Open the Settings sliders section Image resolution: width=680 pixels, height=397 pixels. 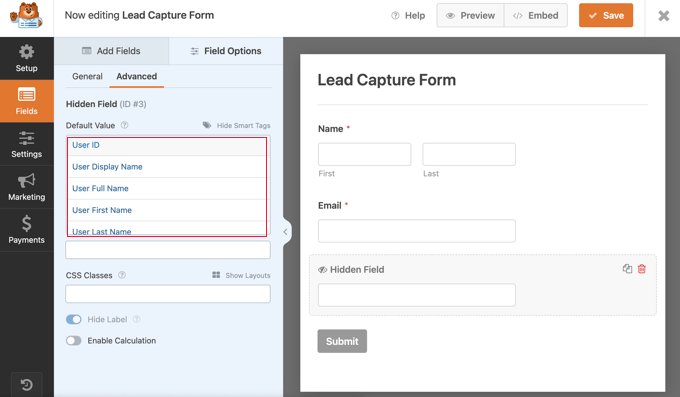tap(26, 144)
